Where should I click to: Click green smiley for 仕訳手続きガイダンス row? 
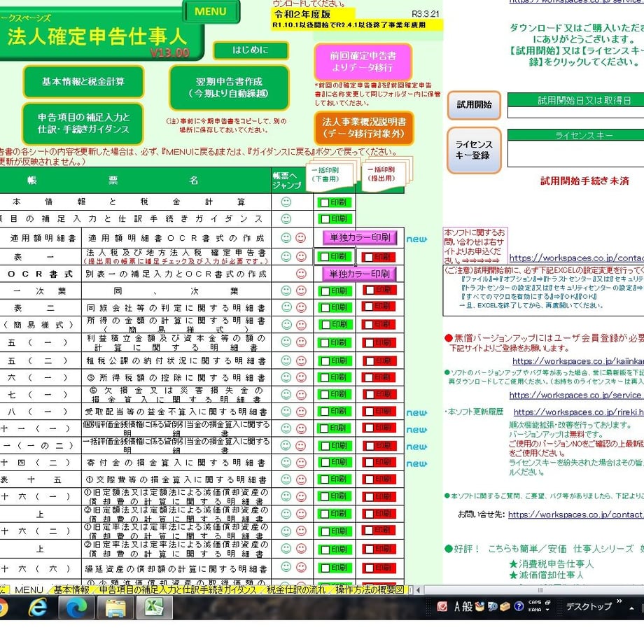286,218
